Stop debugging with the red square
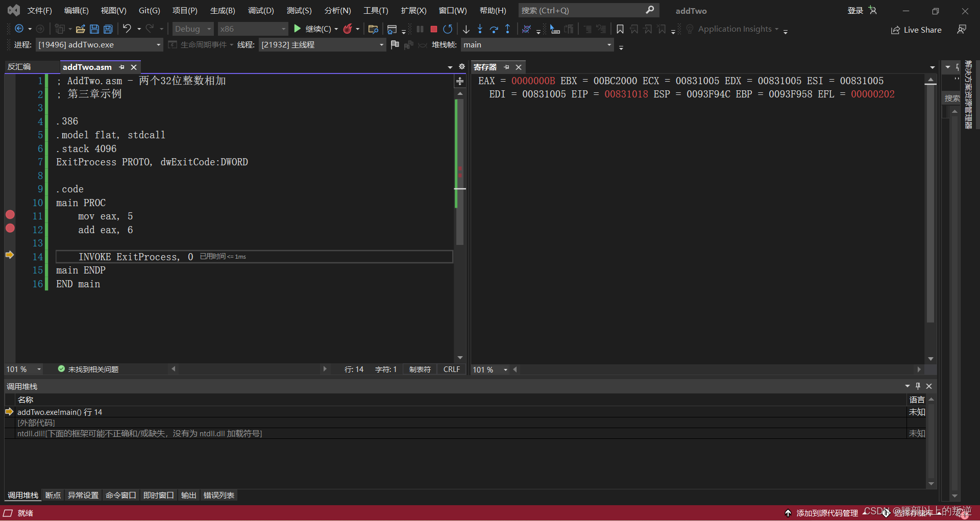980x521 pixels. click(x=434, y=29)
